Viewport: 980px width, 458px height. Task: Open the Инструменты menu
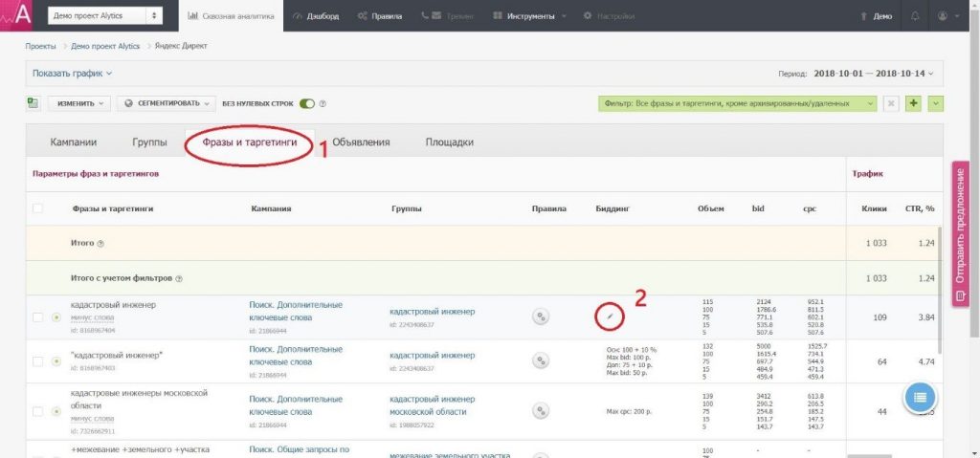point(530,16)
